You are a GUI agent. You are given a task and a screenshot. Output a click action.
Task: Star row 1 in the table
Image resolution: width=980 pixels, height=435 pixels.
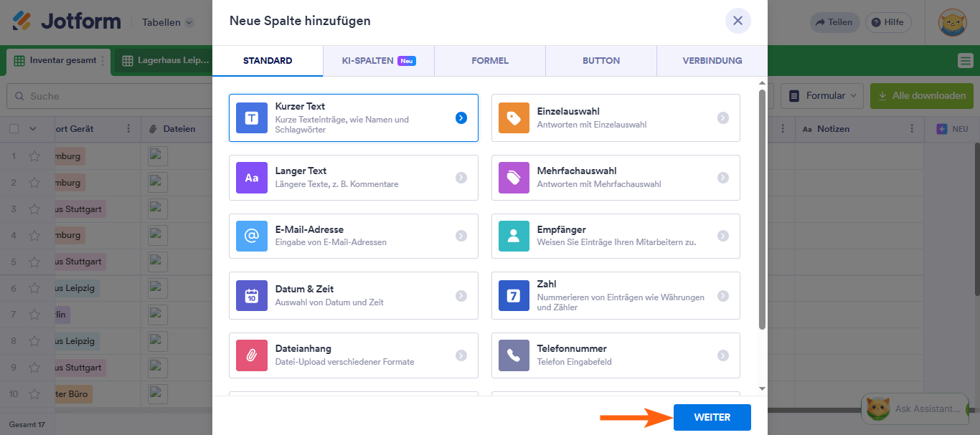point(34,156)
